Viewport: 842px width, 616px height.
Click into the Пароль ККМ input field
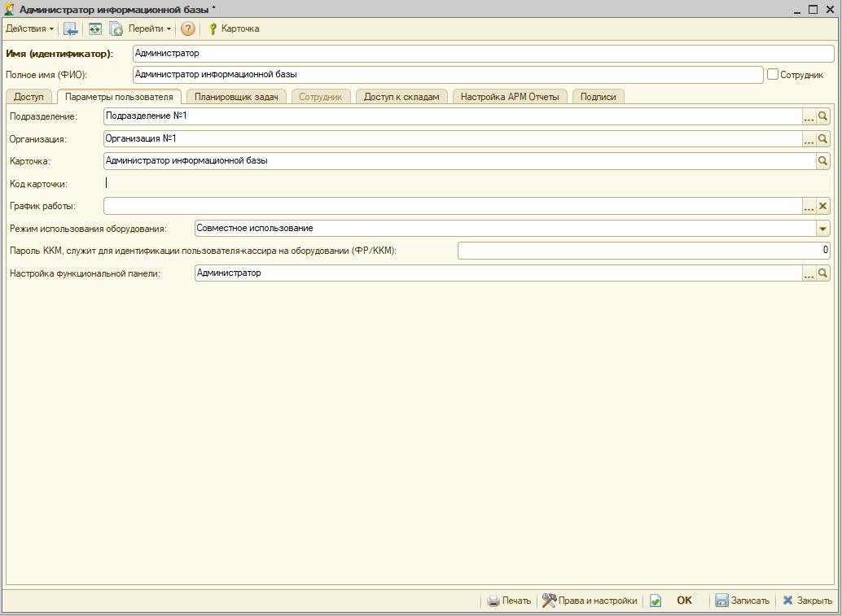click(x=643, y=251)
